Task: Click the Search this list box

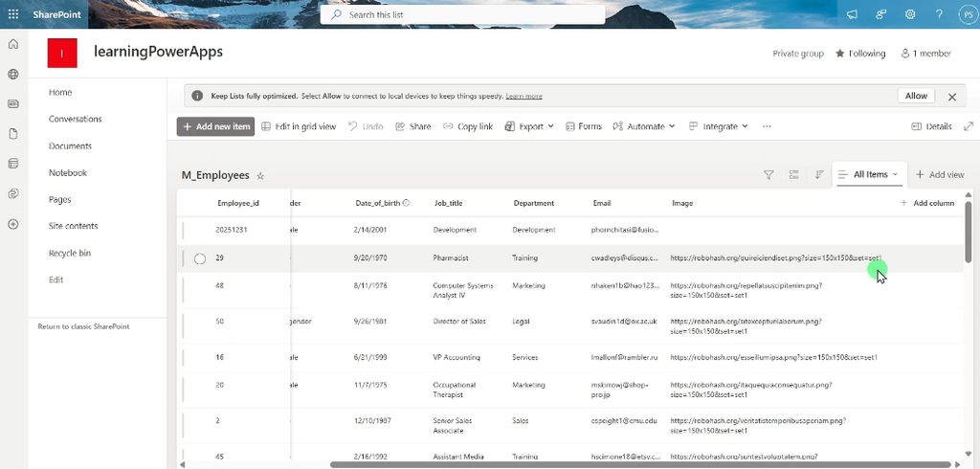Action: pos(462,14)
